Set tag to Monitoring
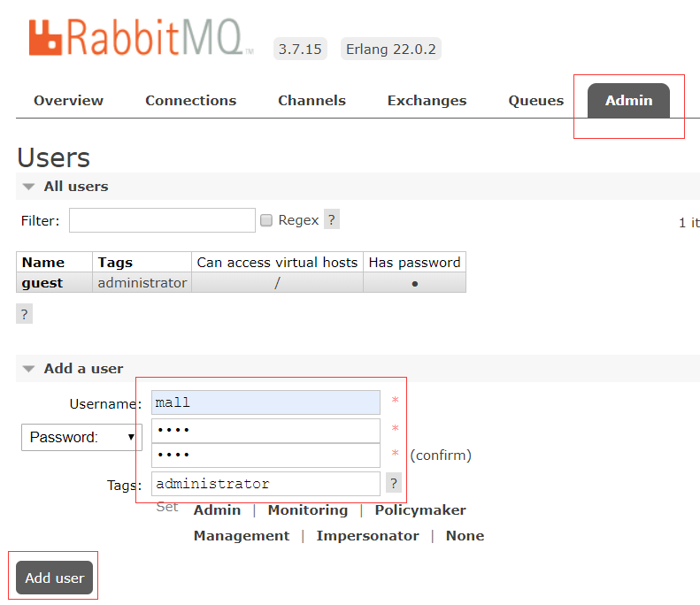 coord(308,509)
